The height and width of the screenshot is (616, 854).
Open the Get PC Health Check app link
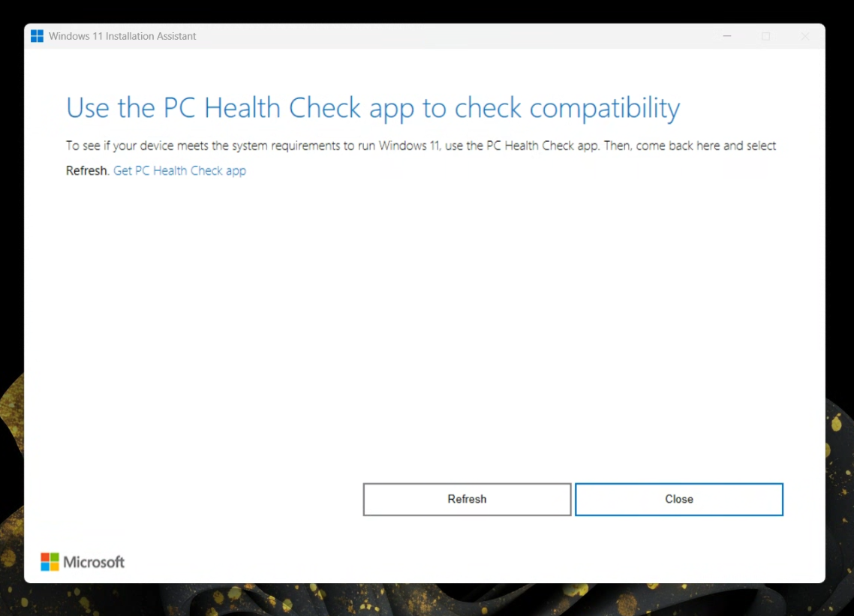pyautogui.click(x=179, y=170)
